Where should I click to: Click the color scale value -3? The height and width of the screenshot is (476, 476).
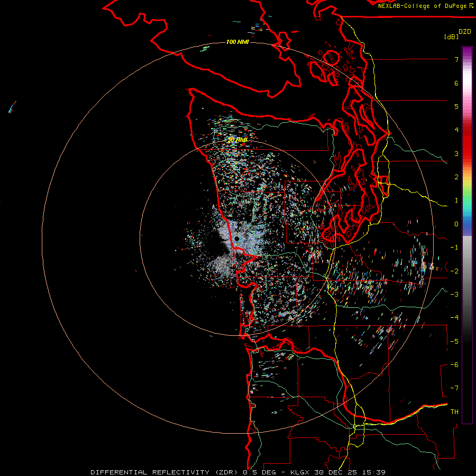coord(454,294)
